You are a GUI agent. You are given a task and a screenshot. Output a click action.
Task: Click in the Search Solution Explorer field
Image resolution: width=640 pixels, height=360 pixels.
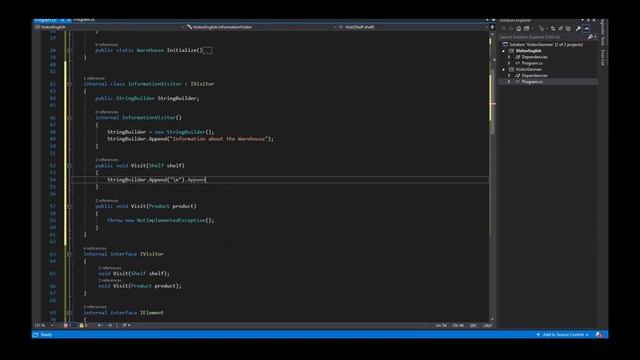click(x=543, y=37)
